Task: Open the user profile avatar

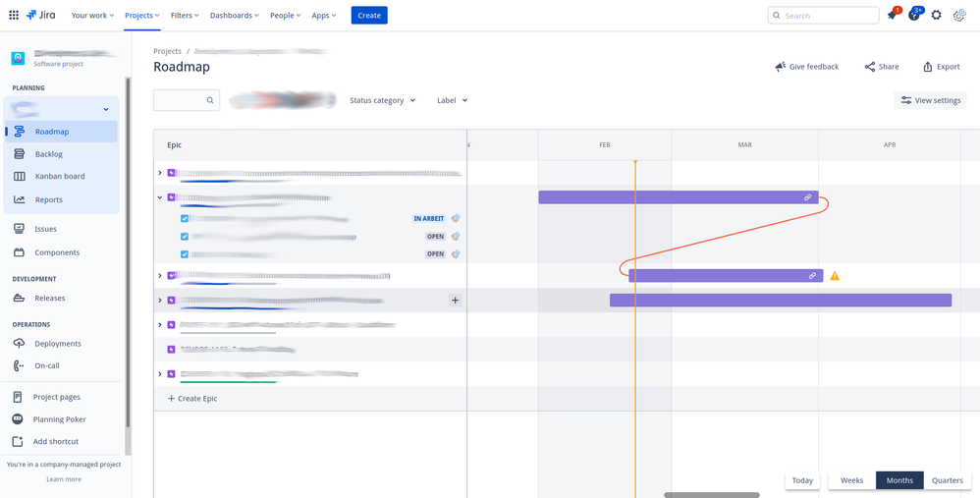Action: click(x=959, y=15)
